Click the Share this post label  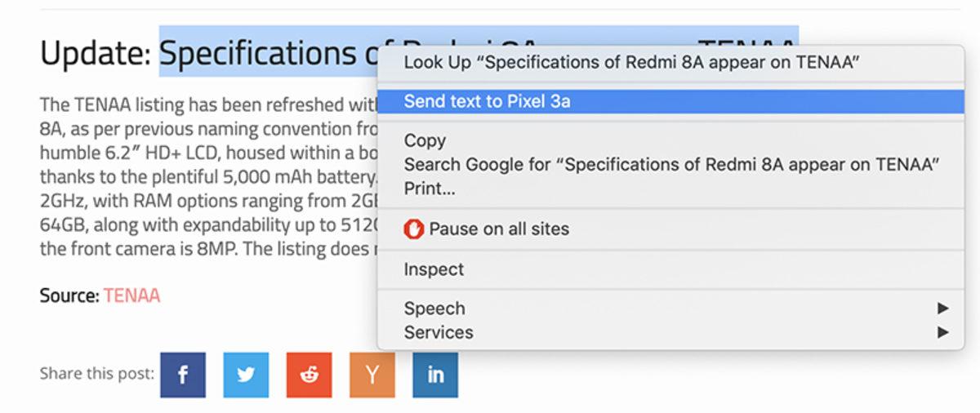96,374
